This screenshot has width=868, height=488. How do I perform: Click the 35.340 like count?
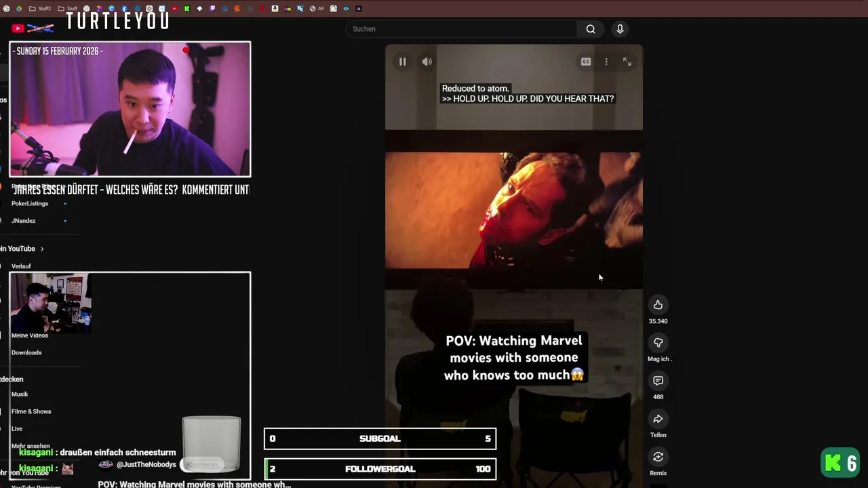pos(658,321)
